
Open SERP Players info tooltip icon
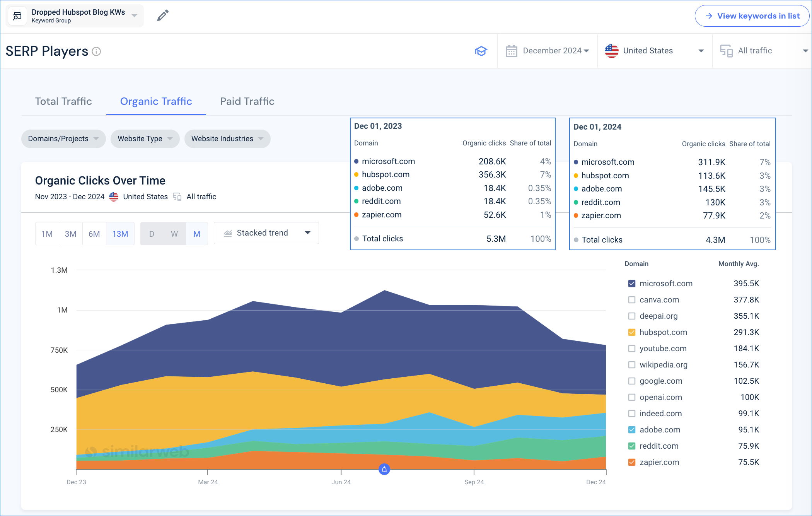pyautogui.click(x=97, y=51)
